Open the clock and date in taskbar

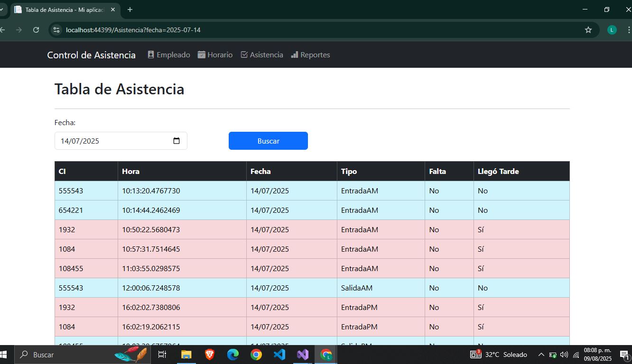tap(597, 355)
